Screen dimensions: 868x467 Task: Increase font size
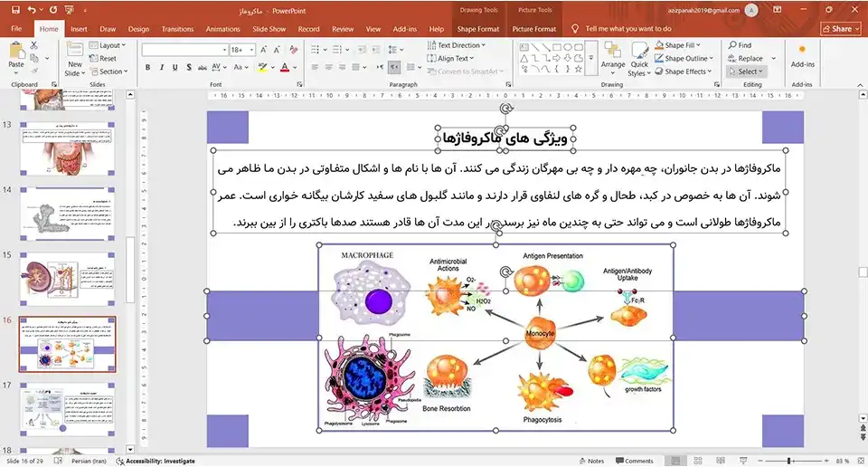(264, 50)
